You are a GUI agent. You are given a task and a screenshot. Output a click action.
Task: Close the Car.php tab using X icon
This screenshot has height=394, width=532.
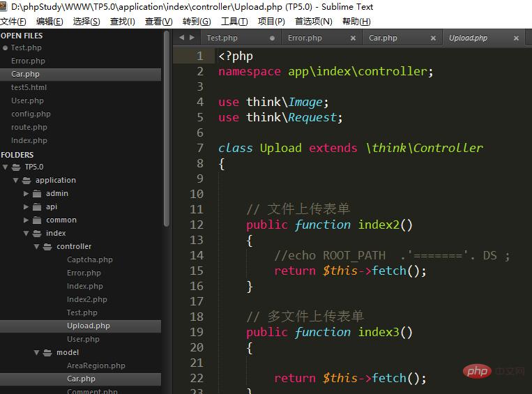point(434,38)
